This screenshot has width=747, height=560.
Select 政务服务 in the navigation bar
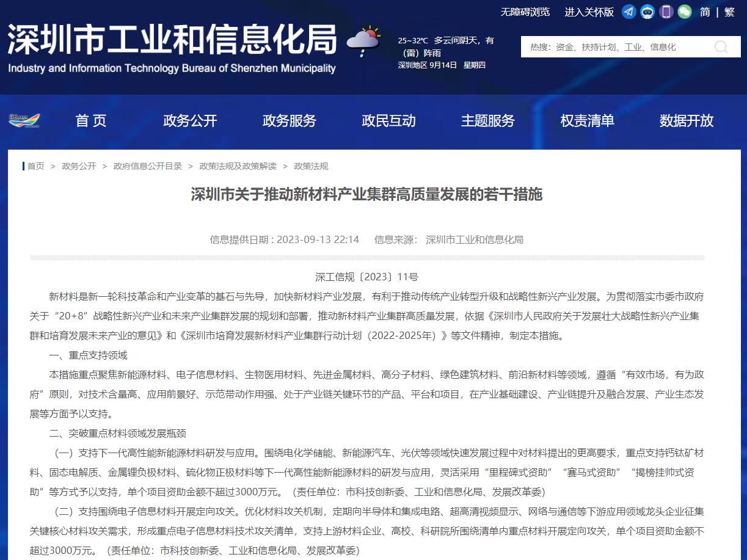tap(290, 121)
